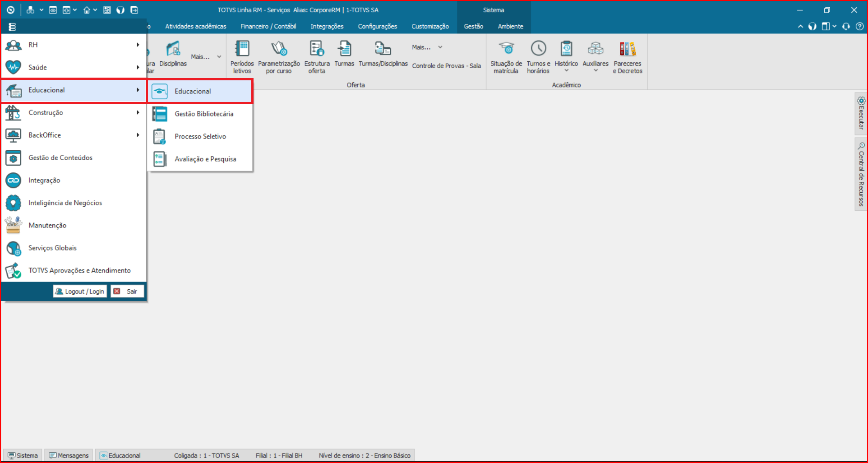Switch to the Customização tab

click(430, 26)
